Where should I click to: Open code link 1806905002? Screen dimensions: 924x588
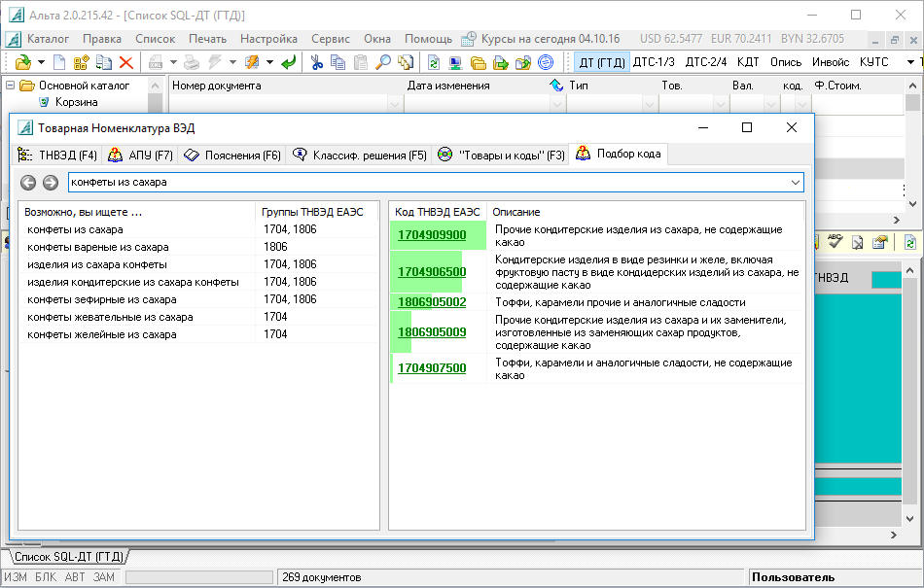point(432,302)
